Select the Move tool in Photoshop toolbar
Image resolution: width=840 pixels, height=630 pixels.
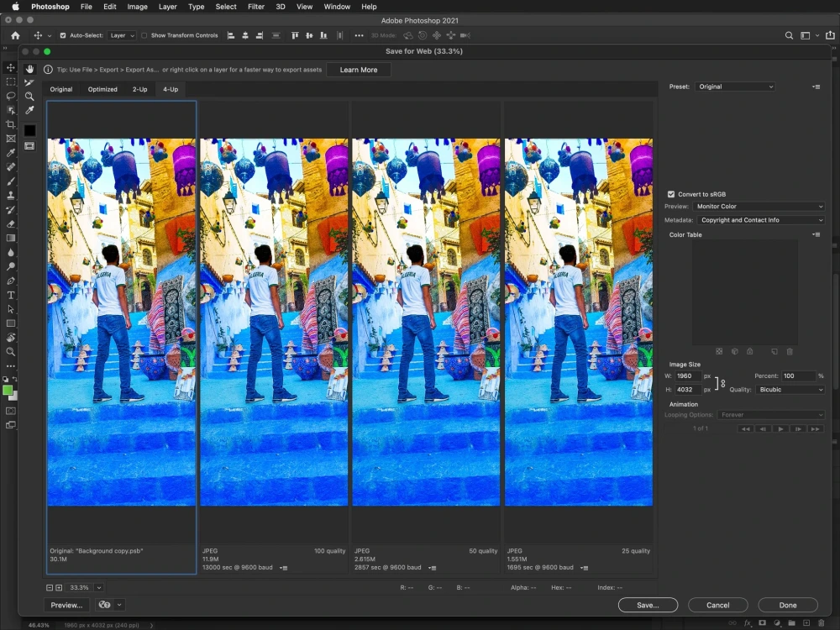pyautogui.click(x=10, y=67)
